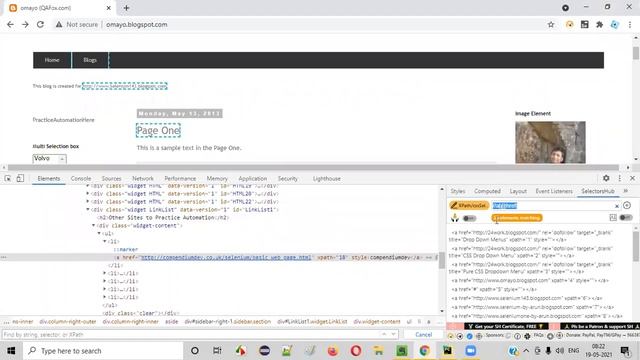The image size is (640, 360).
Task: Switch to the Sources tab
Action: pos(111,178)
